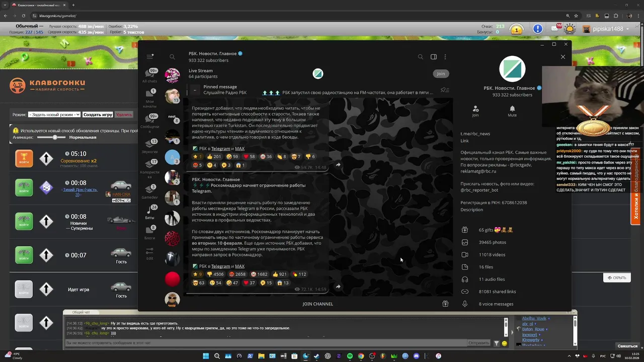Click thumbs-down reaction with 4506
The image size is (644, 362).
[x=215, y=274]
